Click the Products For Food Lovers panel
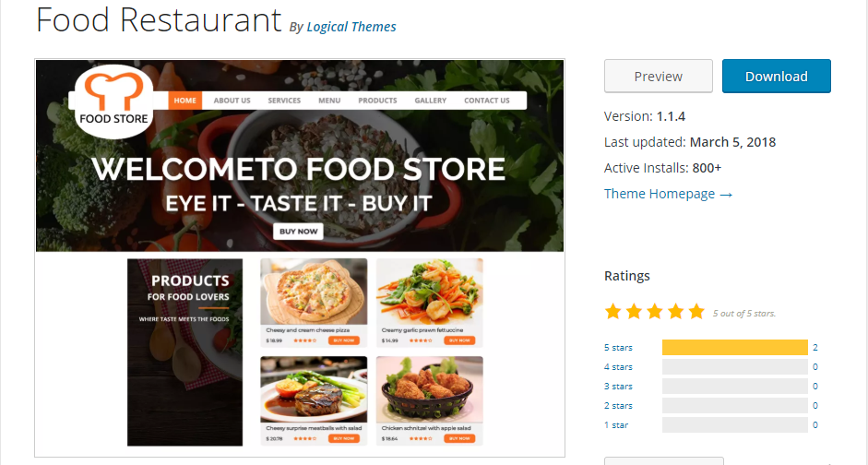This screenshot has height=465, width=868. click(x=184, y=352)
